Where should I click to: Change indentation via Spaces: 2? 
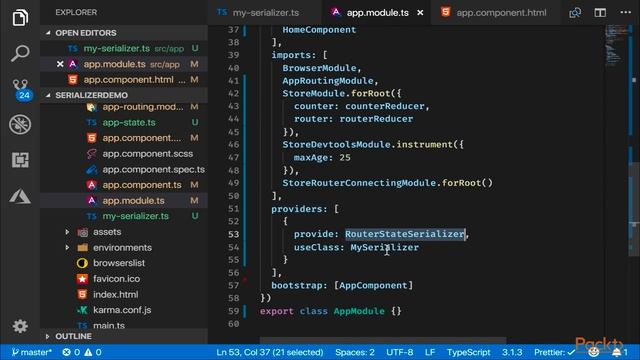click(x=355, y=352)
